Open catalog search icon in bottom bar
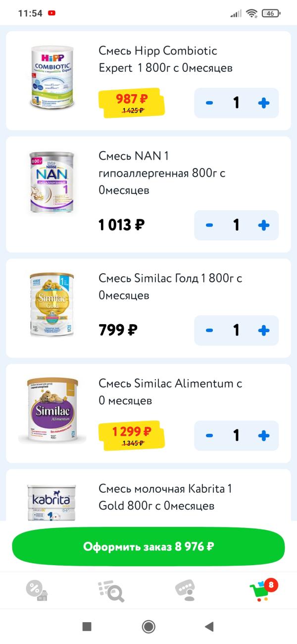297x644 pixels. 111,590
